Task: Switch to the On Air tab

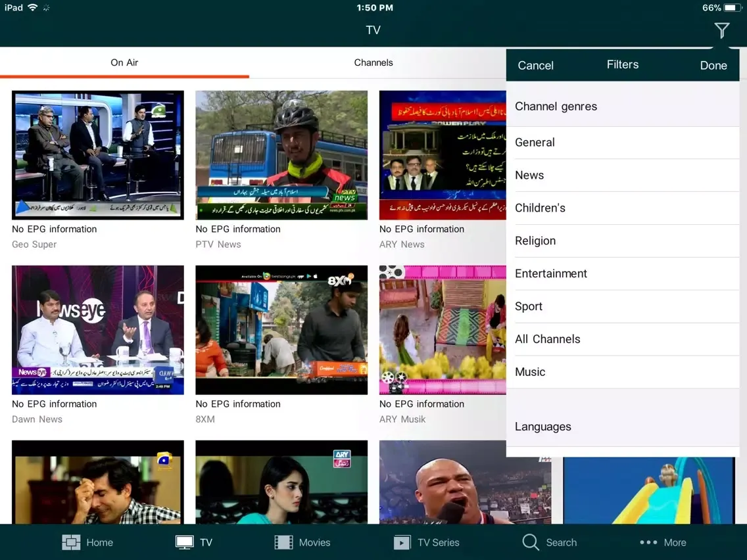Action: [x=124, y=62]
